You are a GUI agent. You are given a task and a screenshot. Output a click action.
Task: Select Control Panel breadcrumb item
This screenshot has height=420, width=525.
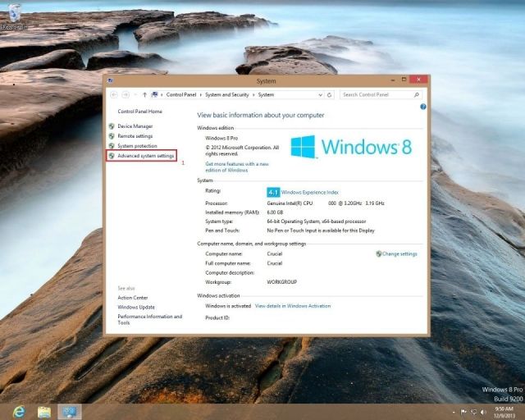click(x=180, y=94)
